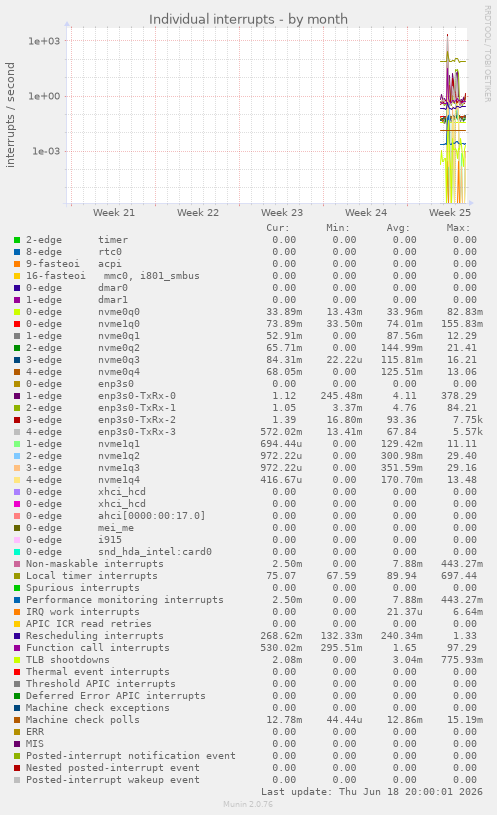Click the nvme0q3 legend label
This screenshot has width=497, height=815.
click(119, 360)
